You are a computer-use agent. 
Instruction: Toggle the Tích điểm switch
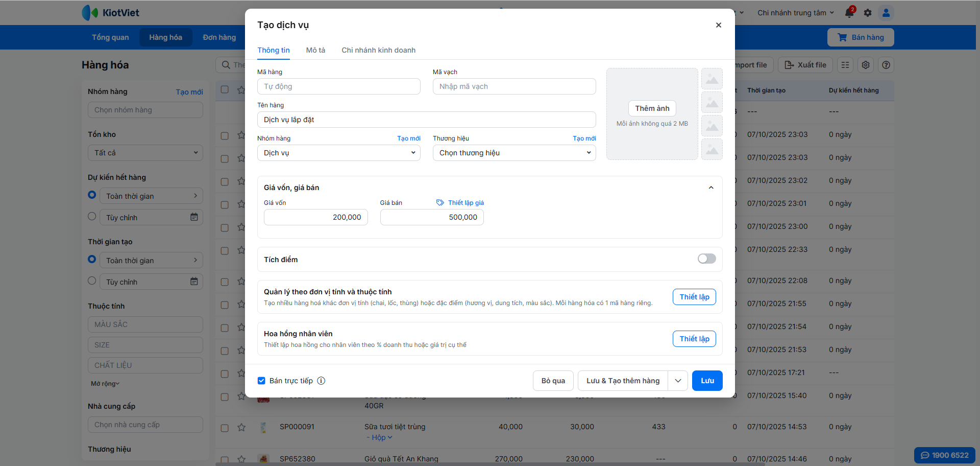pyautogui.click(x=706, y=259)
